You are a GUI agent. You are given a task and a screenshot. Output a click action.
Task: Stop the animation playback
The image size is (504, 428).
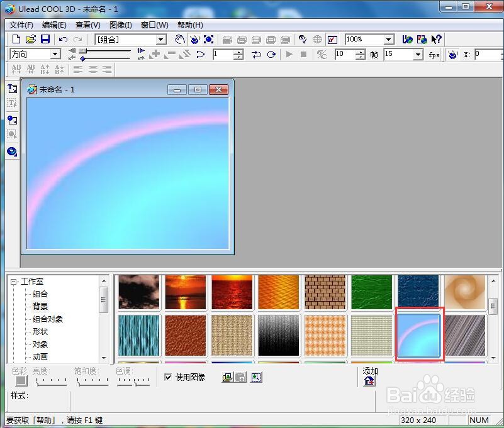point(303,54)
